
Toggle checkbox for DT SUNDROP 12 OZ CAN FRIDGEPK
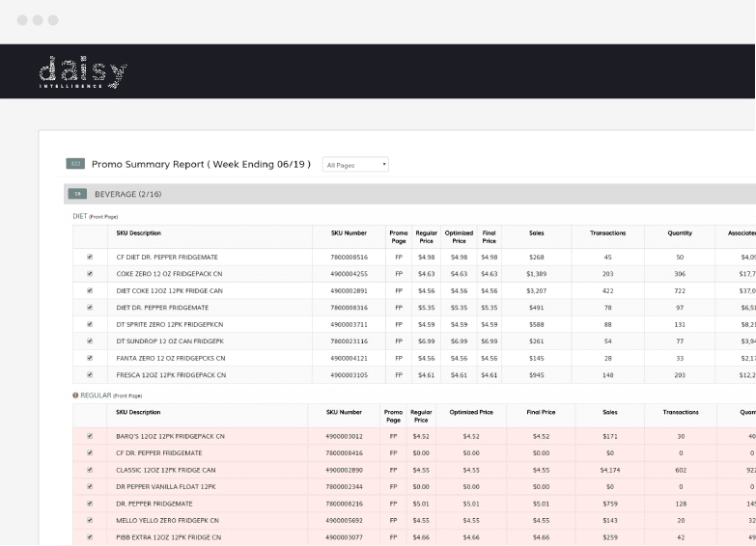(90, 341)
